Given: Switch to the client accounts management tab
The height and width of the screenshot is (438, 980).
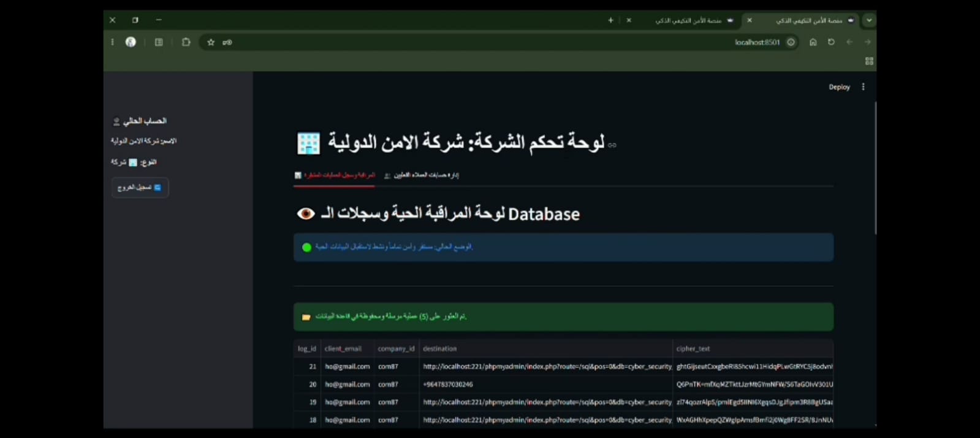Looking at the screenshot, I should coord(422,175).
